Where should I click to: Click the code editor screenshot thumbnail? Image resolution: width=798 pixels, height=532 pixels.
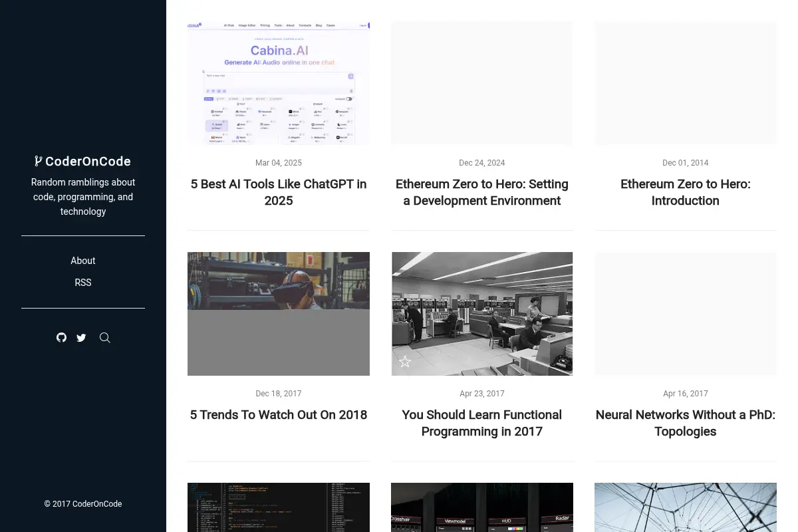coord(279,507)
